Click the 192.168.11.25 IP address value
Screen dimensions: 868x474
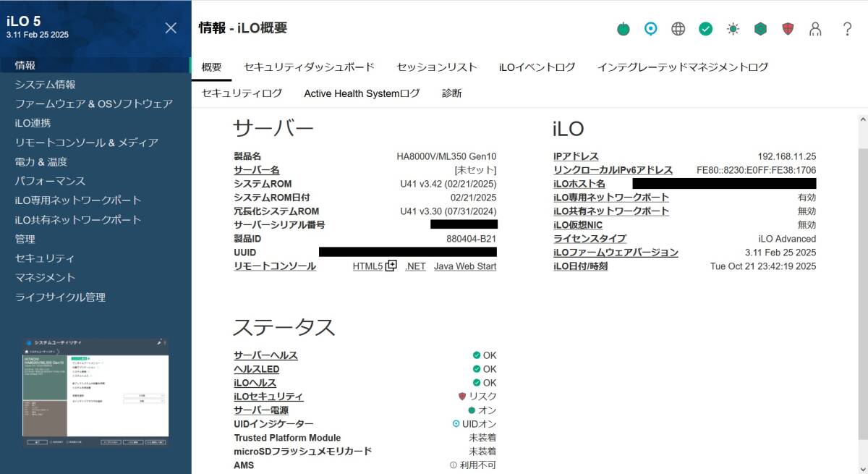(x=787, y=156)
